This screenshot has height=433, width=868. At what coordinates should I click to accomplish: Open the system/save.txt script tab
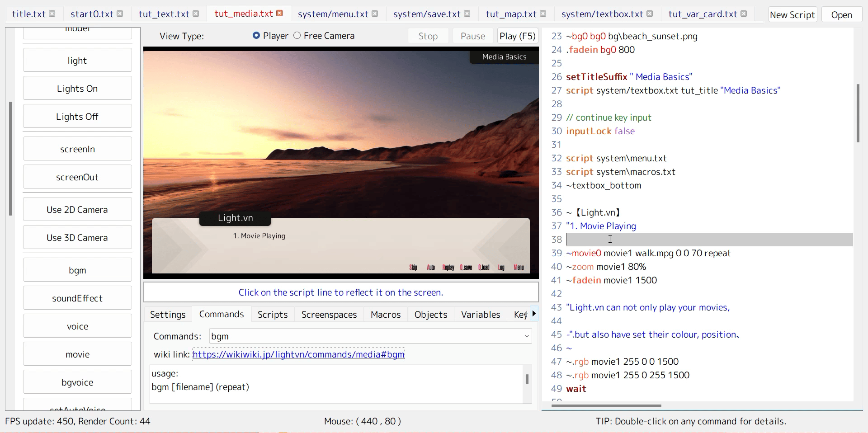(x=427, y=14)
